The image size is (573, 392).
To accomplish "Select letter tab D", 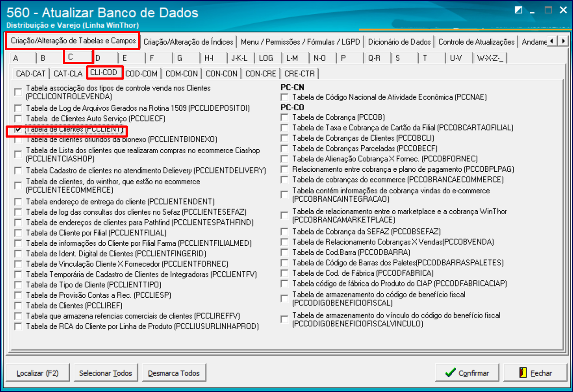I will [105, 58].
